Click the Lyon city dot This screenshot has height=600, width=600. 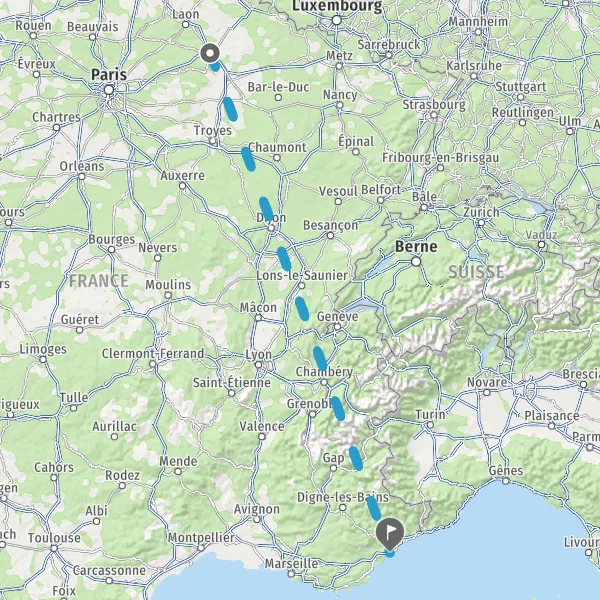coord(259,365)
